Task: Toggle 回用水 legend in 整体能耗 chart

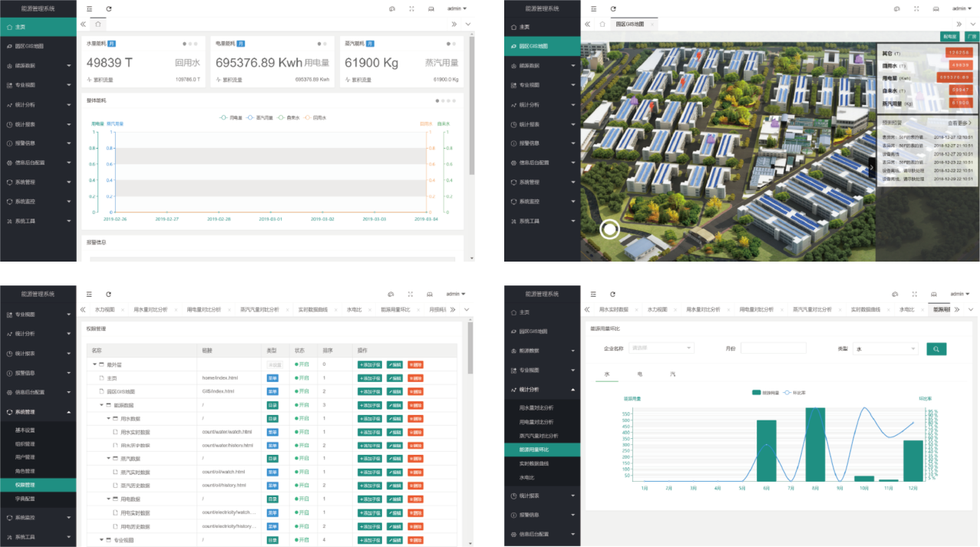Action: (315, 118)
